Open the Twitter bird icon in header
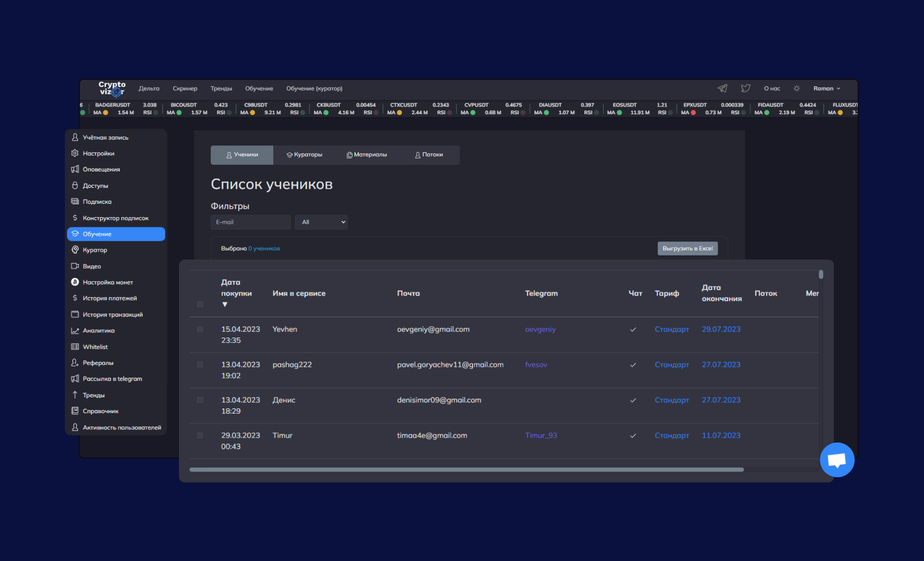Viewport: 924px width, 561px height. 745,88
